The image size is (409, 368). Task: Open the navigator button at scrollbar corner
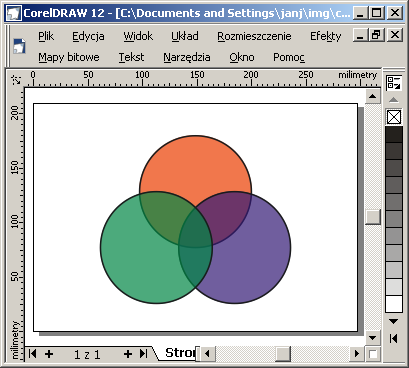pos(373,354)
